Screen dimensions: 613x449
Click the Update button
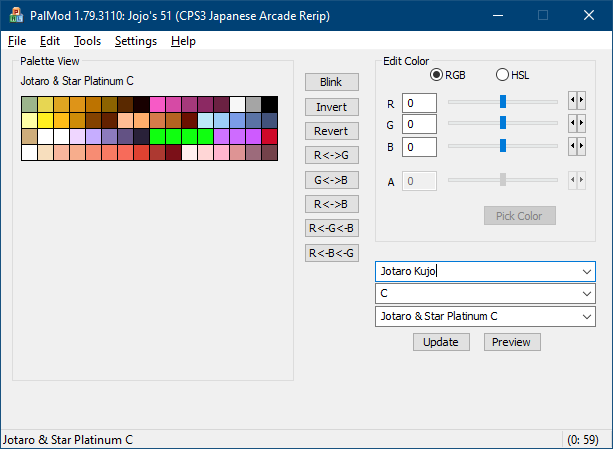(x=440, y=342)
